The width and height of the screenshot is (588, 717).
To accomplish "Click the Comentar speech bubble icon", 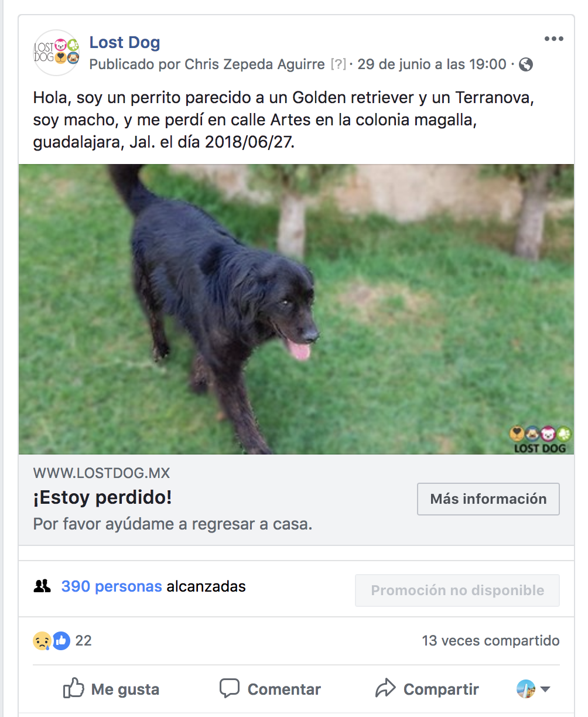I will [x=229, y=688].
